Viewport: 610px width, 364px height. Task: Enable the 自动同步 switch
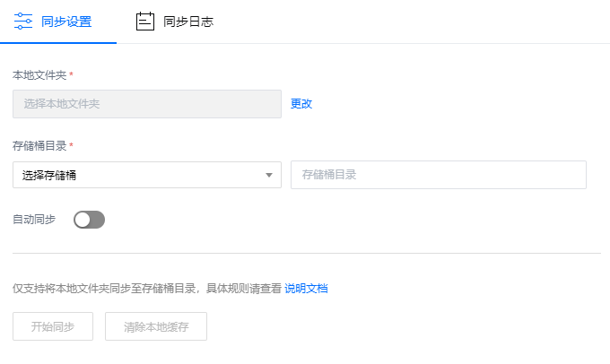tap(90, 220)
